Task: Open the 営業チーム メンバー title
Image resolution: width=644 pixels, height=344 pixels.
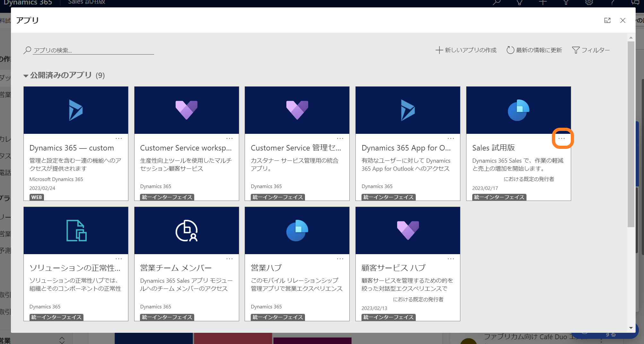Action: [x=176, y=268]
